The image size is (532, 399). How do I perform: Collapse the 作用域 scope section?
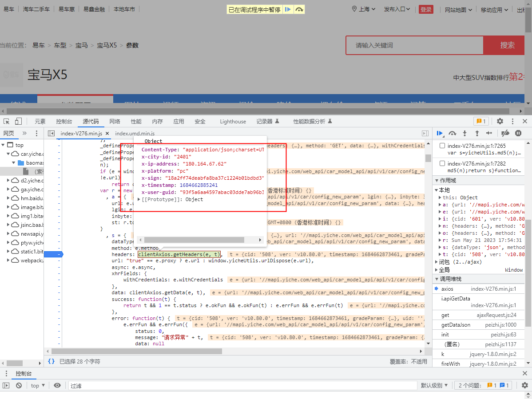pyautogui.click(x=437, y=180)
